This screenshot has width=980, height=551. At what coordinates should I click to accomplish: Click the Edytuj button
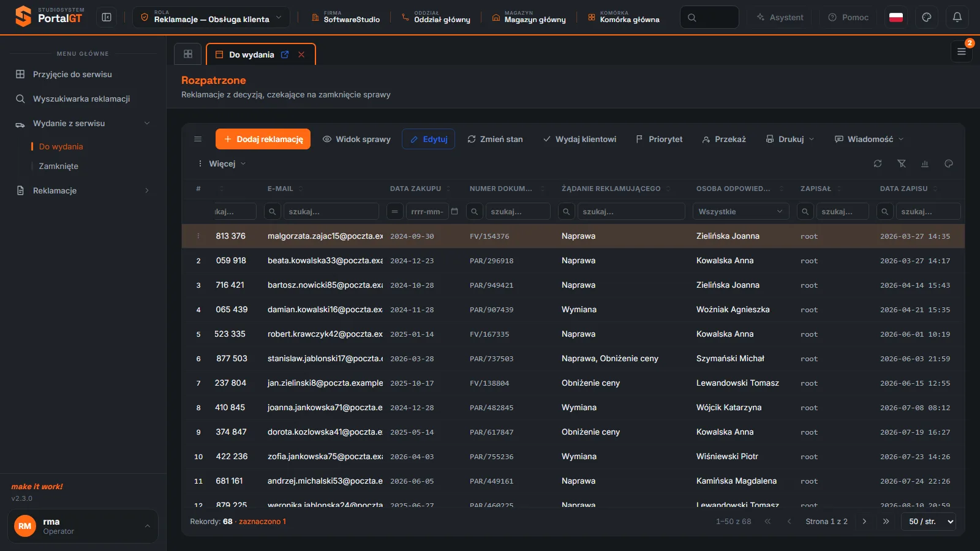428,139
